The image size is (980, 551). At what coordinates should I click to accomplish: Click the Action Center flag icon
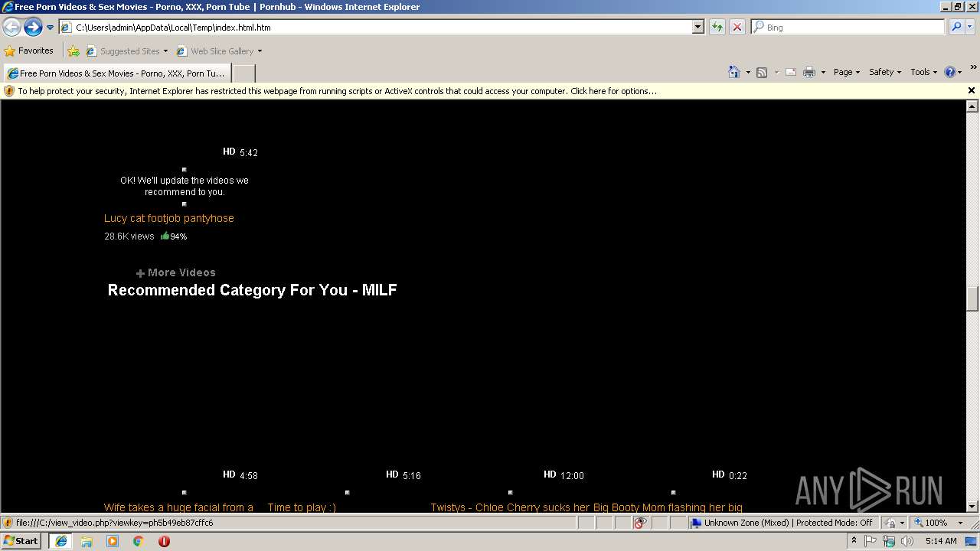click(871, 541)
